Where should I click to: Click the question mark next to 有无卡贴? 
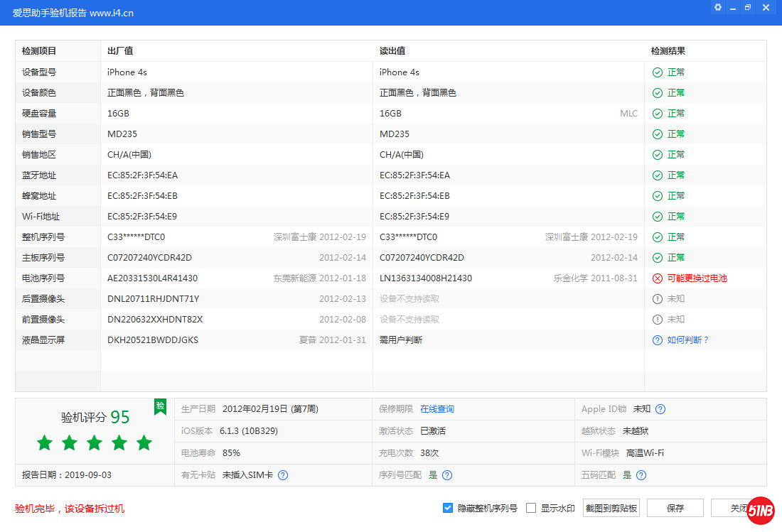tap(282, 474)
